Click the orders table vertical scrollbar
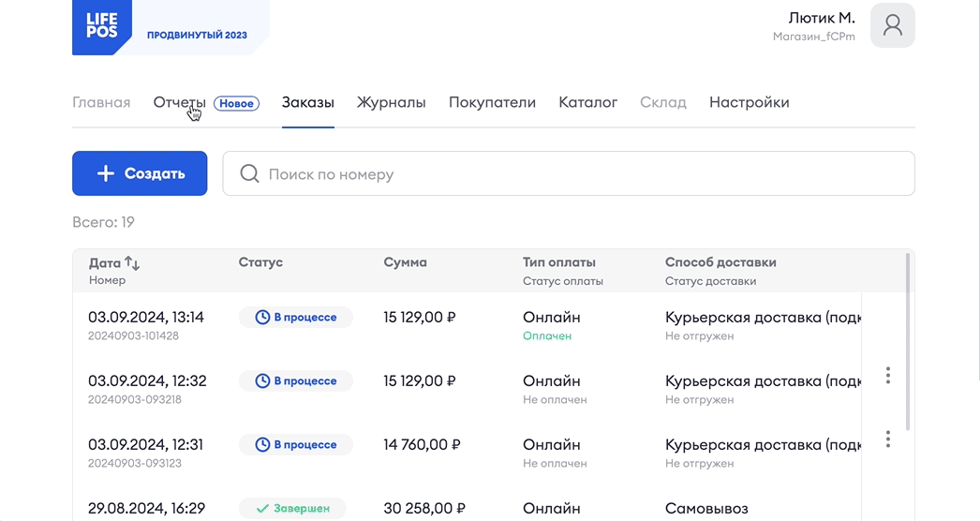Viewport: 980px width, 521px height. click(x=908, y=341)
